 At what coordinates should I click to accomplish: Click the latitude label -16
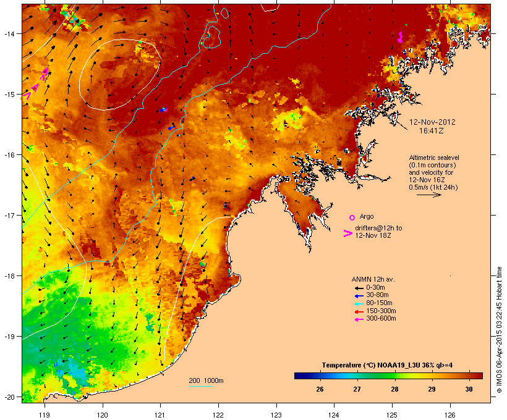pyautogui.click(x=9, y=155)
